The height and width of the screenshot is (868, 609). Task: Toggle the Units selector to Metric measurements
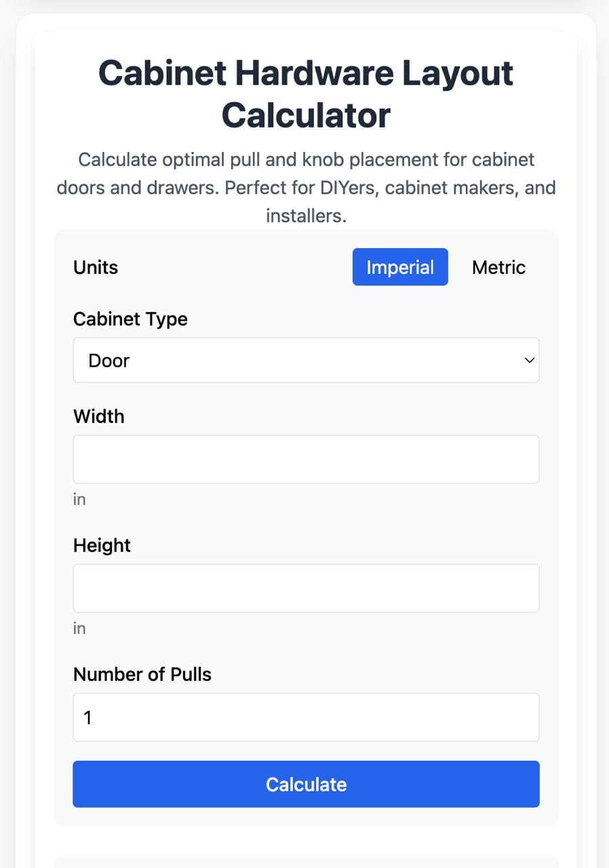click(x=498, y=267)
